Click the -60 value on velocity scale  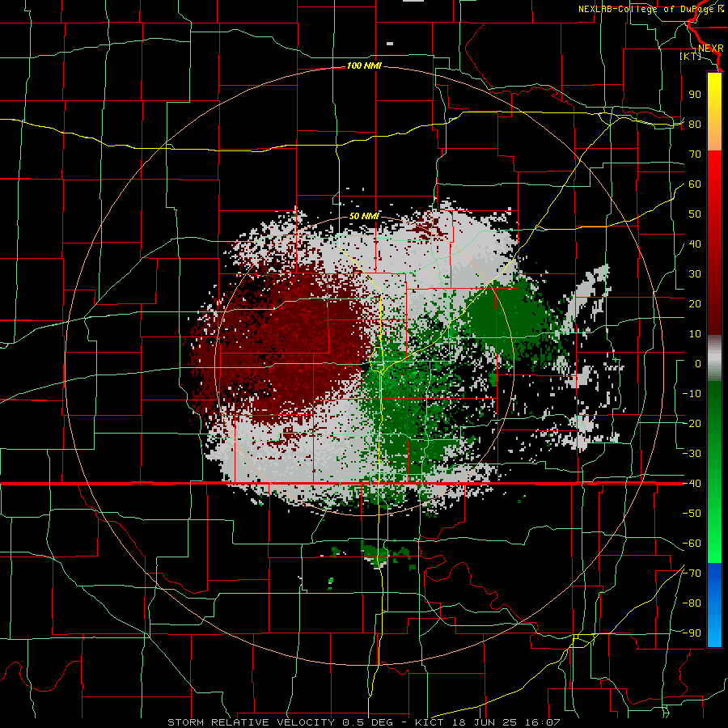(692, 544)
